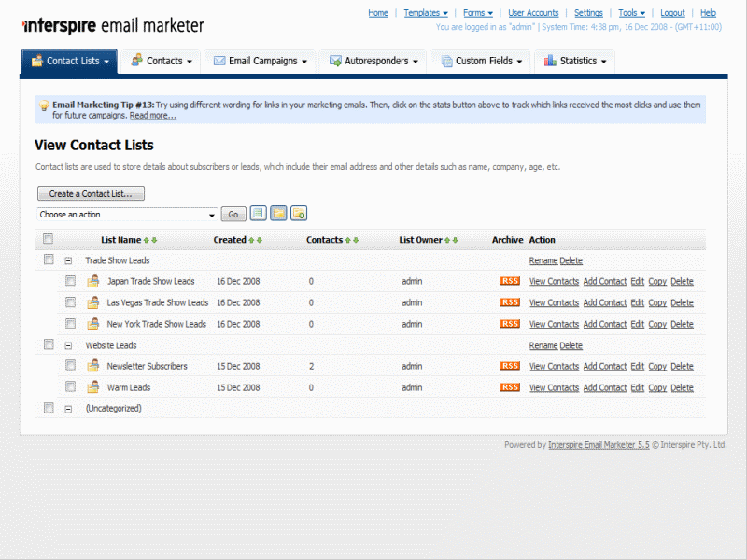The image size is (747, 560).
Task: Rename the Trade Show Leads folder
Action: pos(543,261)
